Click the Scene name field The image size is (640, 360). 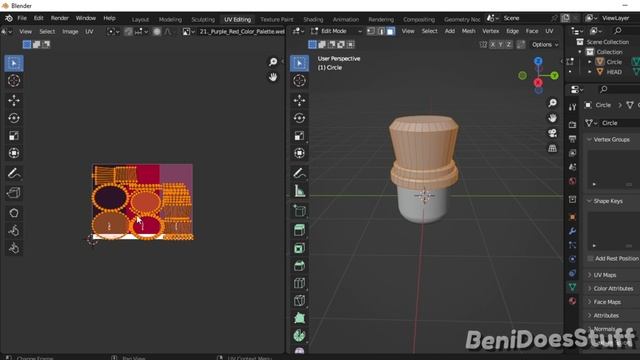pos(526,18)
